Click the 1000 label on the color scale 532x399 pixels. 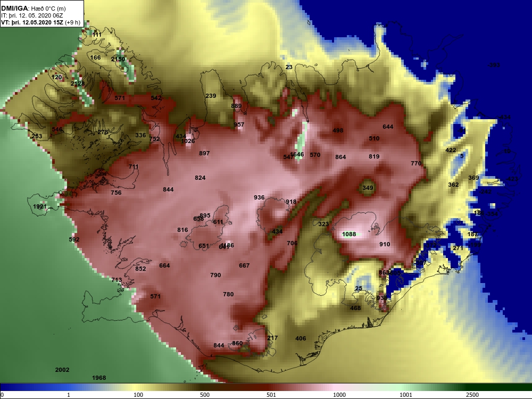(339, 395)
